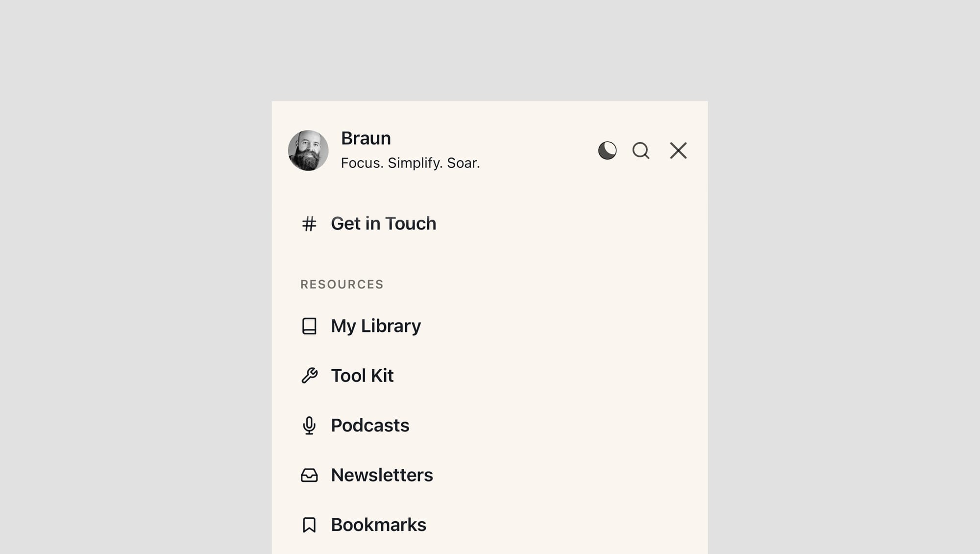The image size is (980, 554).
Task: Open the search magnifier icon
Action: pos(641,151)
